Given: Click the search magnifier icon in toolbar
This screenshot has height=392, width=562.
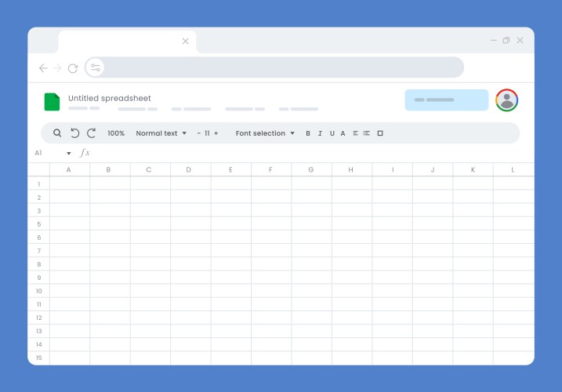Looking at the screenshot, I should [x=57, y=133].
